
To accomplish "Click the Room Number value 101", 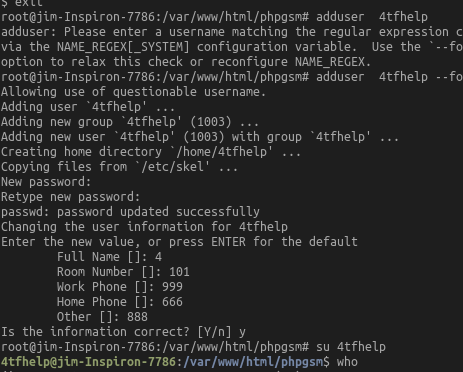I will click(179, 272).
